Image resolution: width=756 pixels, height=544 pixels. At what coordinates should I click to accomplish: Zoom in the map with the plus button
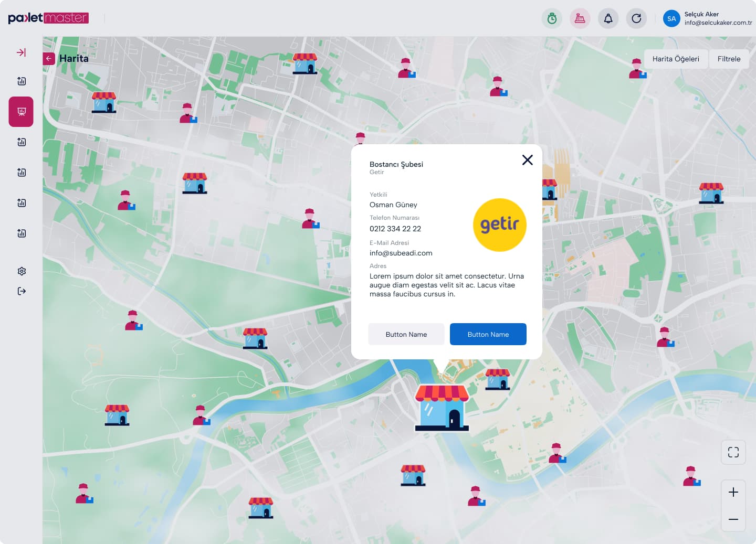point(733,492)
